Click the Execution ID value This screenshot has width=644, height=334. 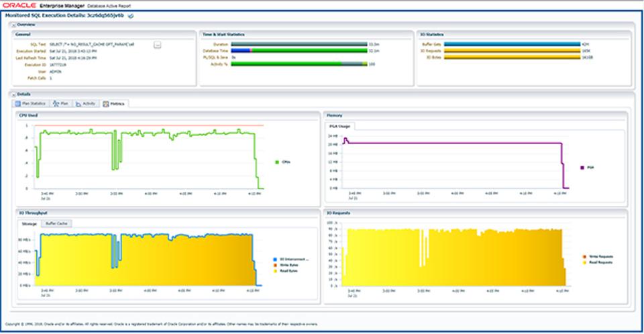pos(58,65)
